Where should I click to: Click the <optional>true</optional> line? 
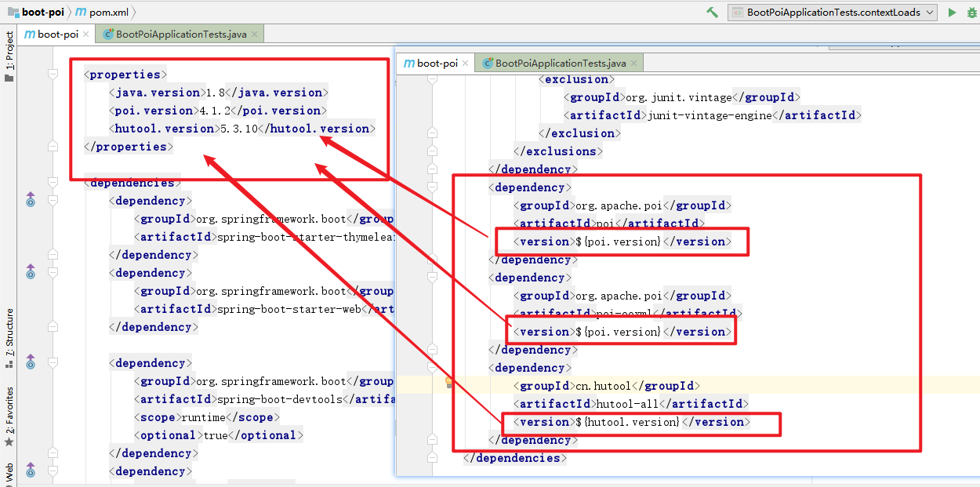coord(219,435)
